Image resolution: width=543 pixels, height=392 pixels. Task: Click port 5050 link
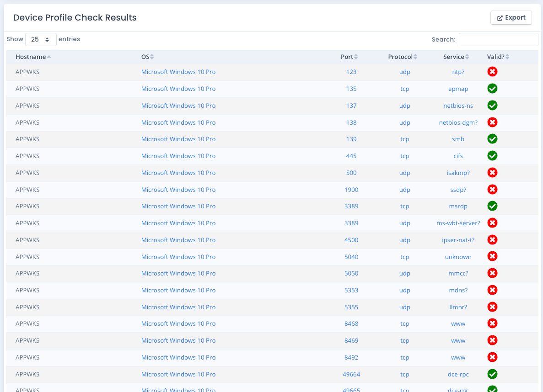[351, 273]
